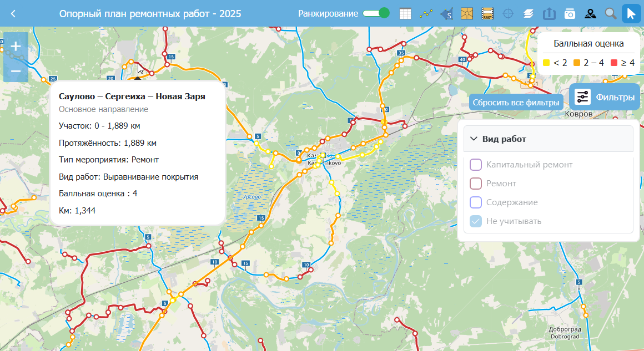Image resolution: width=644 pixels, height=351 pixels.
Task: Click the map pin marker icon
Action: tap(590, 14)
